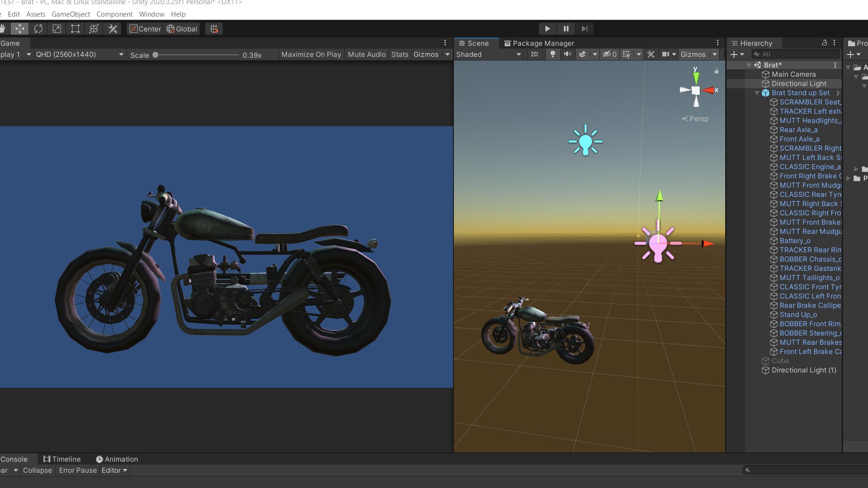Open the Animation tab
Screen dimensions: 868x488
pyautogui.click(x=117, y=459)
